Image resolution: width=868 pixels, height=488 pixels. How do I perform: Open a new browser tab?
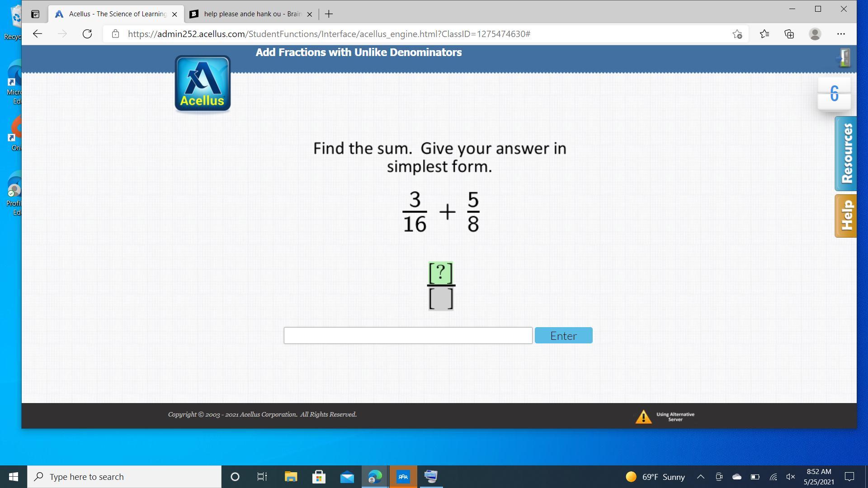point(329,14)
